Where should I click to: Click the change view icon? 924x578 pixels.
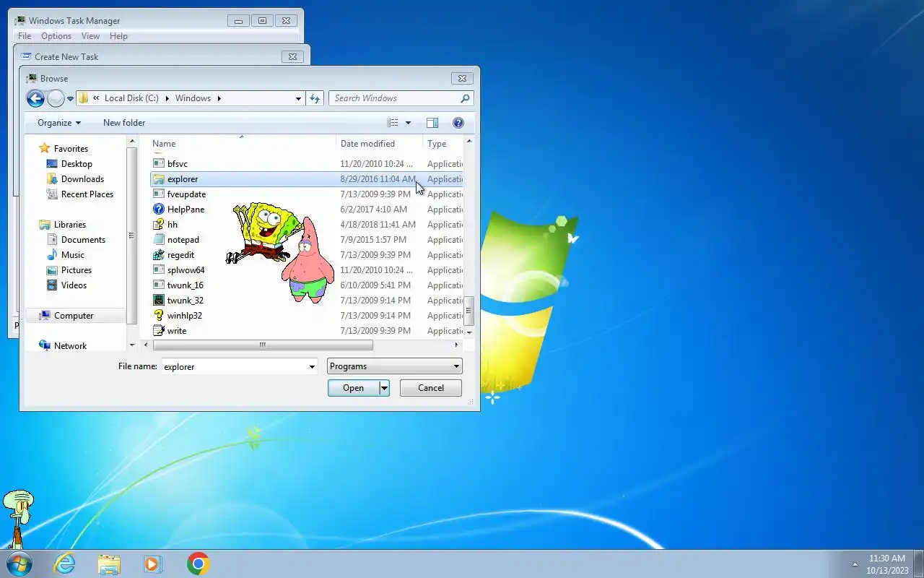coord(393,123)
